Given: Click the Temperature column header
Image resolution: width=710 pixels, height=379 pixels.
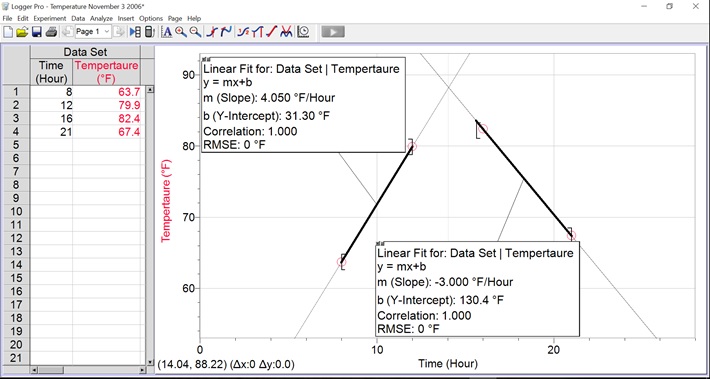Looking at the screenshot, I should (106, 72).
